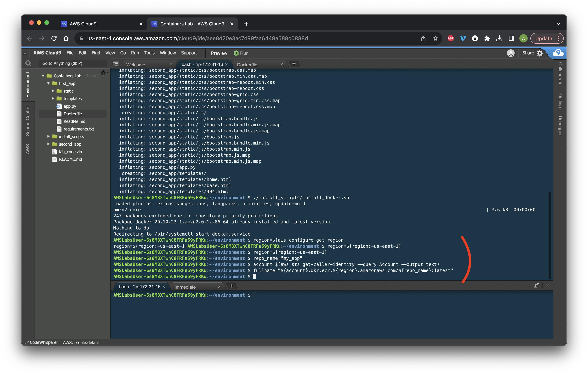Click the green Run play icon
The width and height of the screenshot is (588, 374).
tap(236, 53)
